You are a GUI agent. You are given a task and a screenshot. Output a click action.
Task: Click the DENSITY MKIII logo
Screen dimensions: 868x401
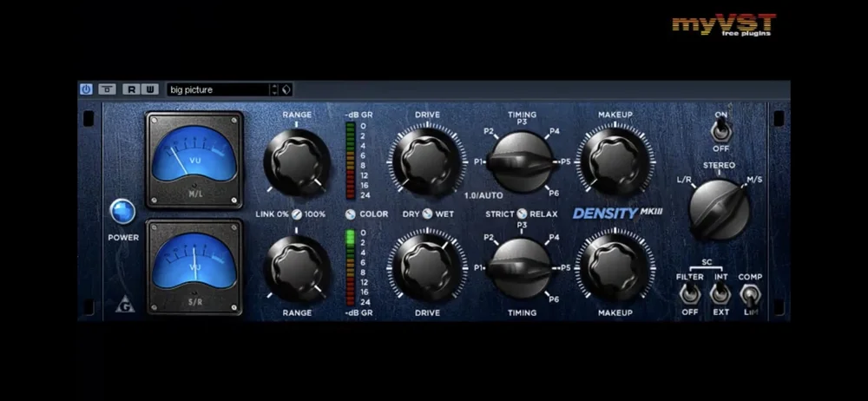(617, 214)
